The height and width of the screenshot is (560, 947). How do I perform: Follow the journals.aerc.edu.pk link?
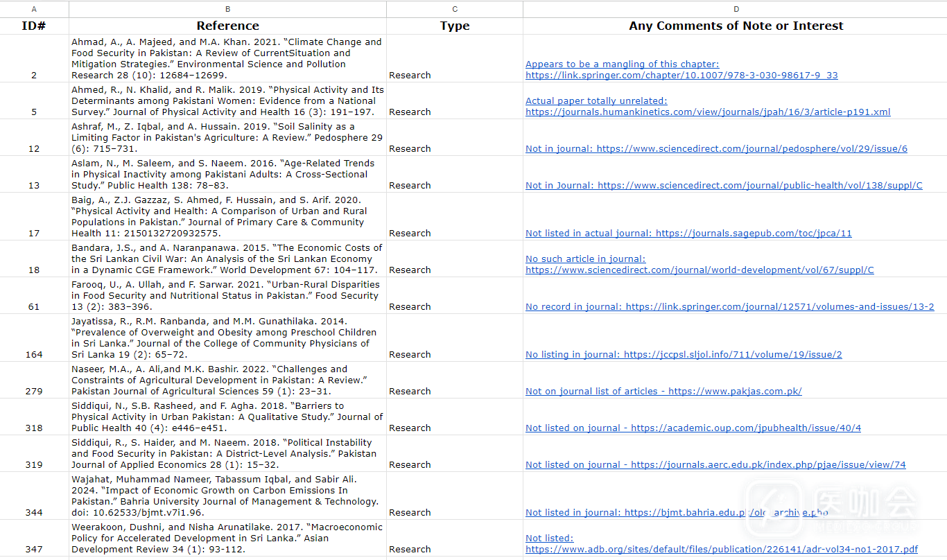(715, 464)
